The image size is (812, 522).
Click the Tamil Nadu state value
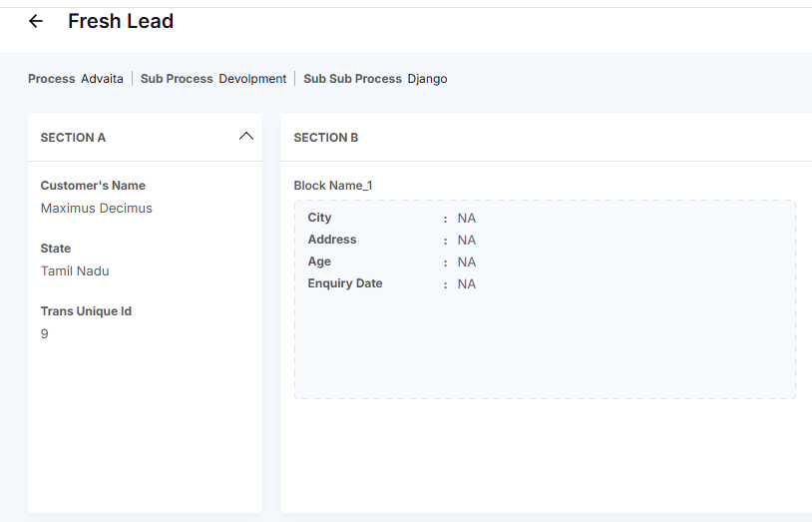(x=75, y=271)
